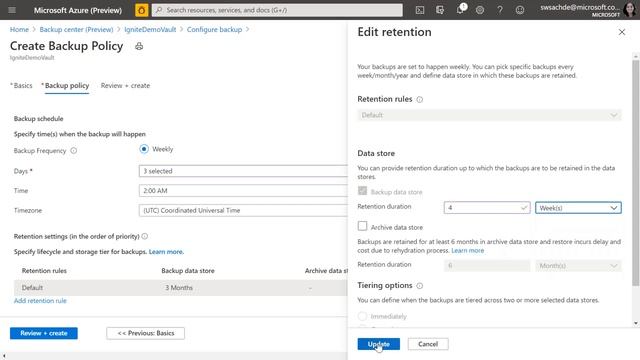
Task: Select the Immediately tiering radio option
Action: (x=362, y=316)
